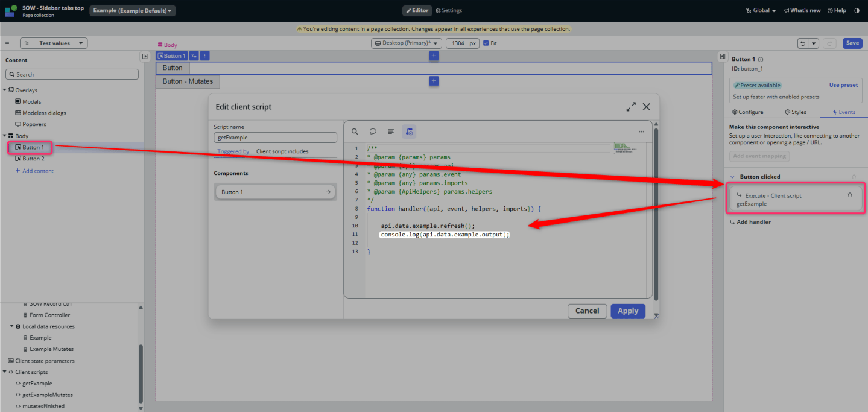Open Example (Example Default) variant dropdown

(132, 10)
